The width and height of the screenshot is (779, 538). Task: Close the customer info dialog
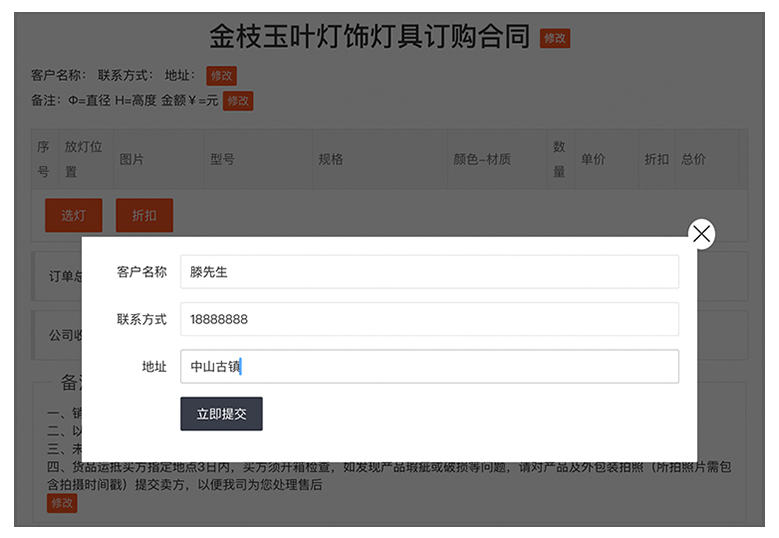click(x=702, y=234)
